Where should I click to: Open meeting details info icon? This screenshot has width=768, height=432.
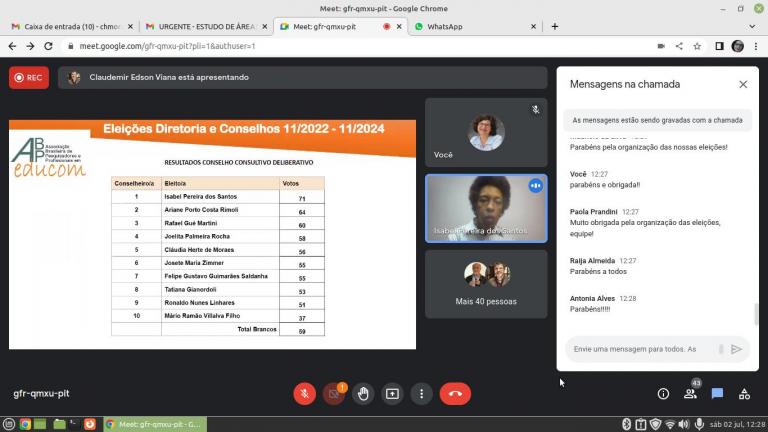pyautogui.click(x=663, y=394)
